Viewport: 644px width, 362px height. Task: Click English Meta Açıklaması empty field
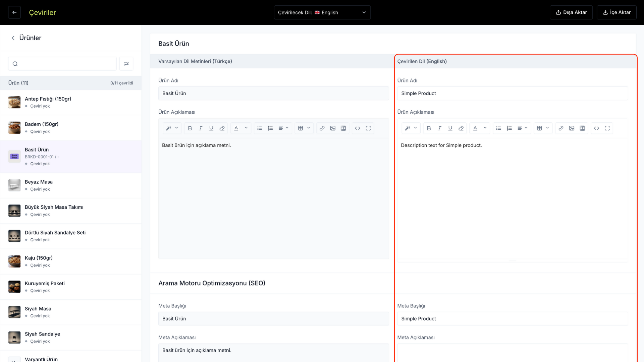pyautogui.click(x=513, y=353)
